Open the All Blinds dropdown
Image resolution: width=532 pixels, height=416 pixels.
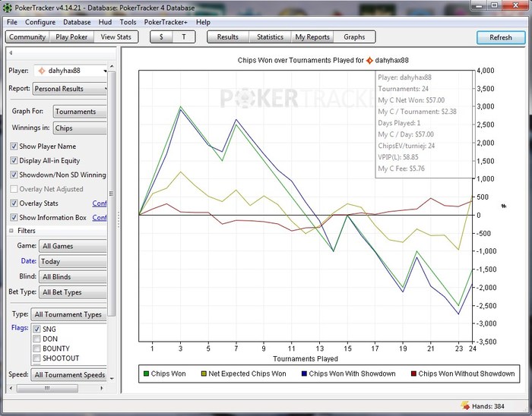point(73,277)
